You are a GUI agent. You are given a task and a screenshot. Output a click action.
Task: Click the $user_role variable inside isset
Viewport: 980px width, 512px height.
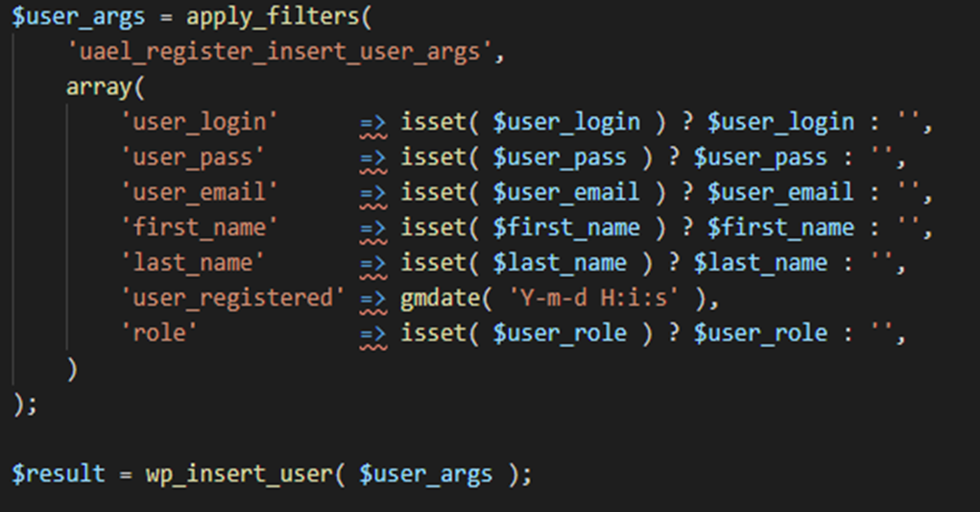pyautogui.click(x=561, y=333)
